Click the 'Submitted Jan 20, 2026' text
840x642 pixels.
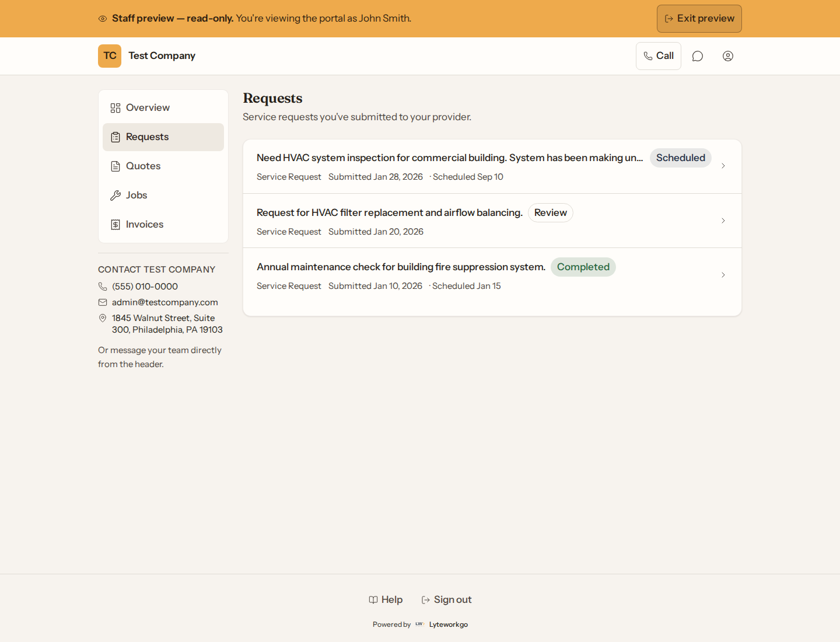[376, 232]
